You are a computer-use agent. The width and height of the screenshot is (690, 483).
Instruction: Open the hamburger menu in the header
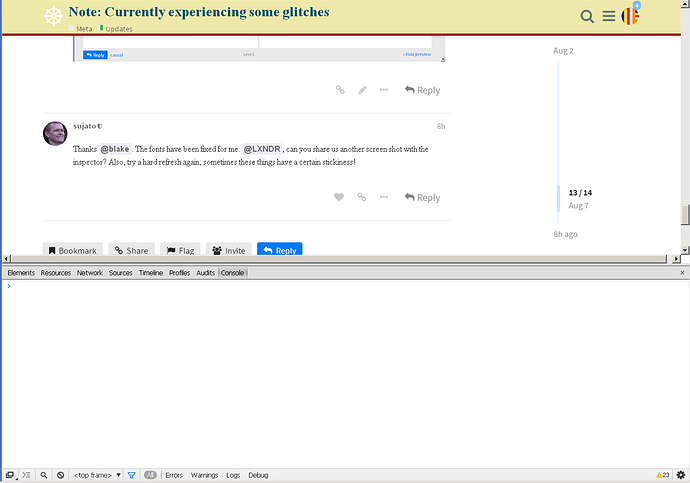pyautogui.click(x=609, y=17)
